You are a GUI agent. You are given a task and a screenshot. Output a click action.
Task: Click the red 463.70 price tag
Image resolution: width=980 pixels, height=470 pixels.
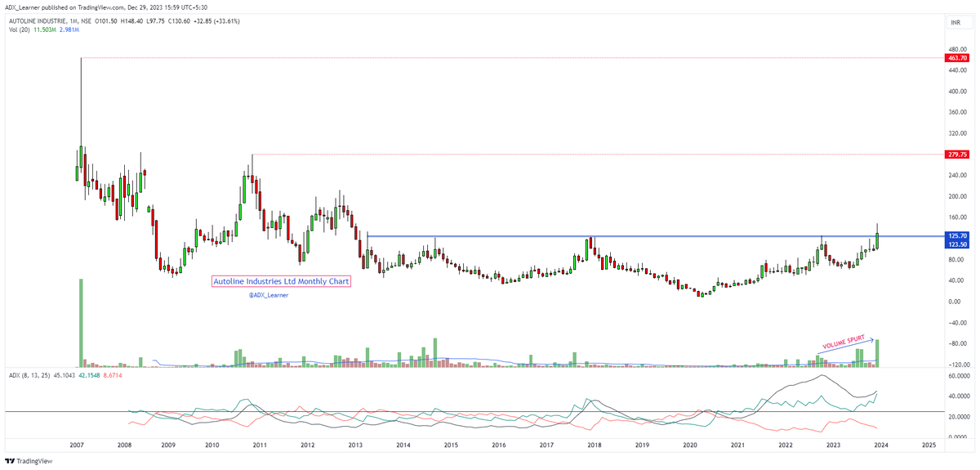pyautogui.click(x=955, y=58)
